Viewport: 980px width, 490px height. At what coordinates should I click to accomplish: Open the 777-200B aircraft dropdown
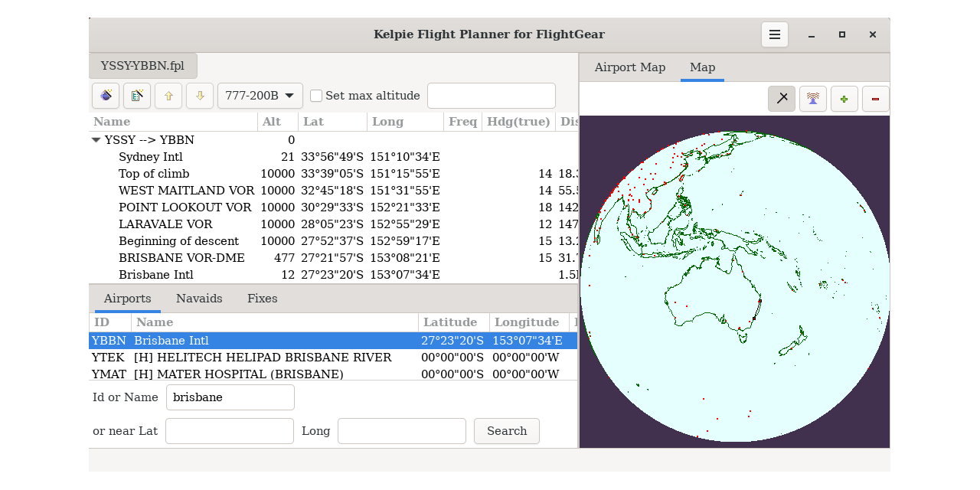click(260, 96)
